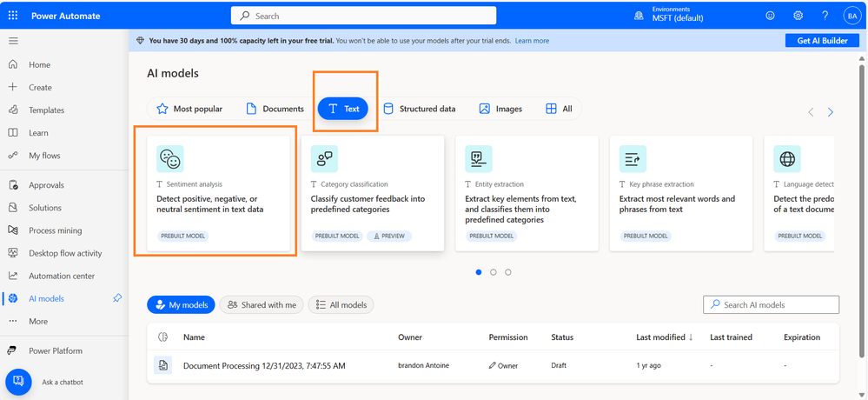Switch to the My models view
Image resolution: width=868 pixels, height=400 pixels.
pos(181,304)
